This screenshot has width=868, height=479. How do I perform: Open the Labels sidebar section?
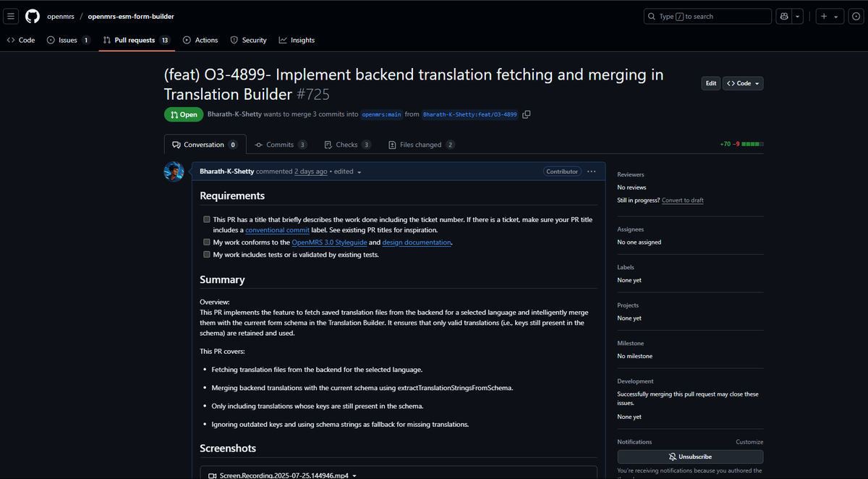626,267
